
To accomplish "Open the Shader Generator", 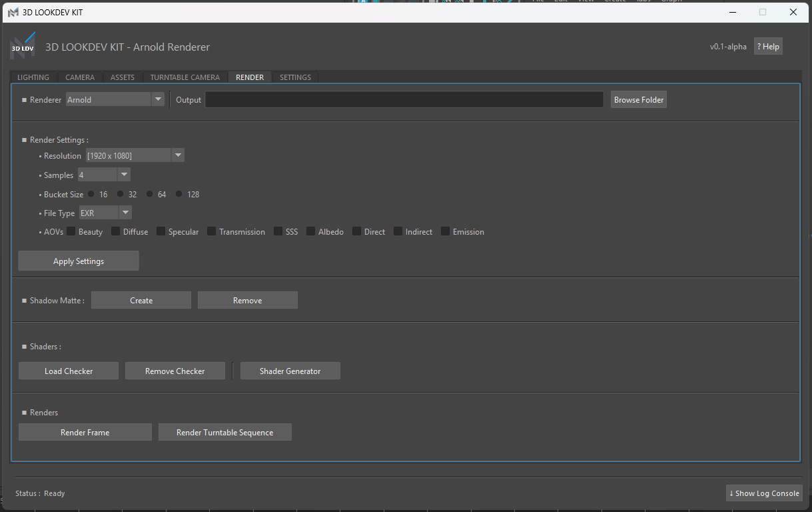I will click(290, 371).
